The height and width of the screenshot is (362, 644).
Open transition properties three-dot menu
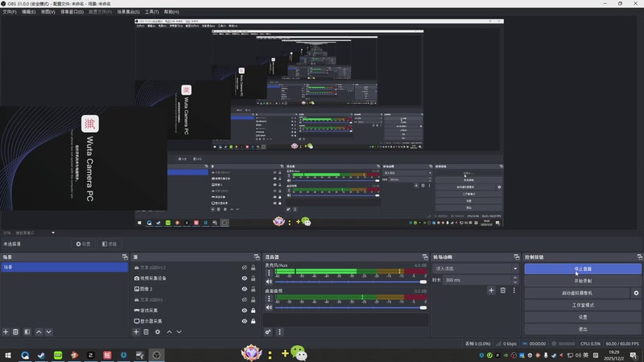[514, 290]
